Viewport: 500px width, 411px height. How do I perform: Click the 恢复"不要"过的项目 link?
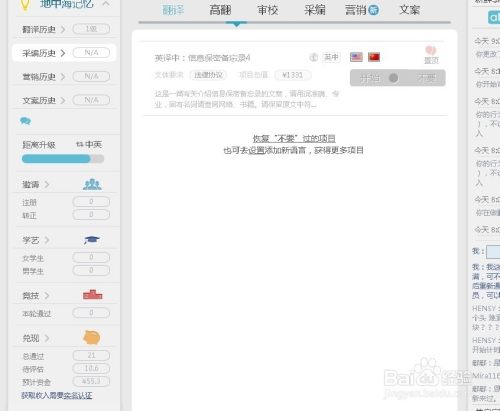[x=294, y=138]
